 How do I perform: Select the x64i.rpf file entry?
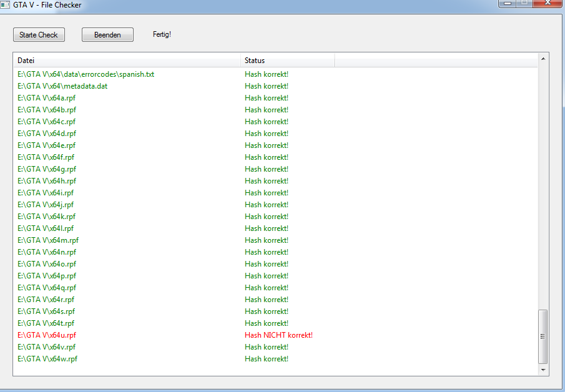(x=46, y=193)
